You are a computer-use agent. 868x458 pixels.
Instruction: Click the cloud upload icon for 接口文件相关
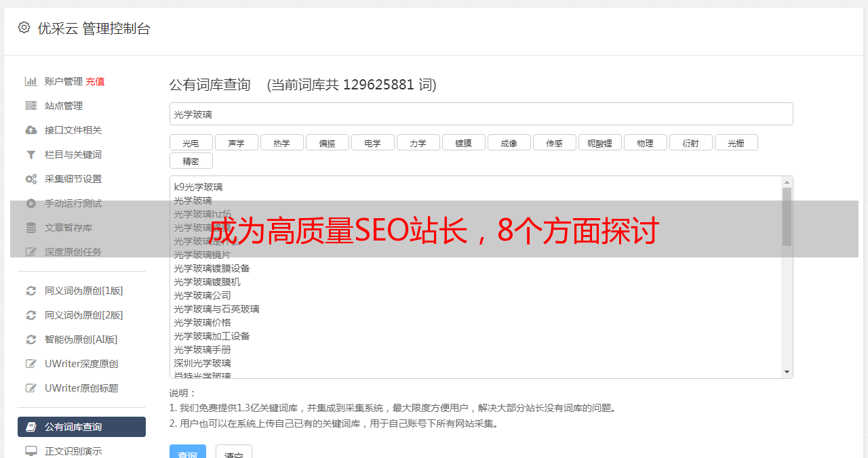click(31, 130)
